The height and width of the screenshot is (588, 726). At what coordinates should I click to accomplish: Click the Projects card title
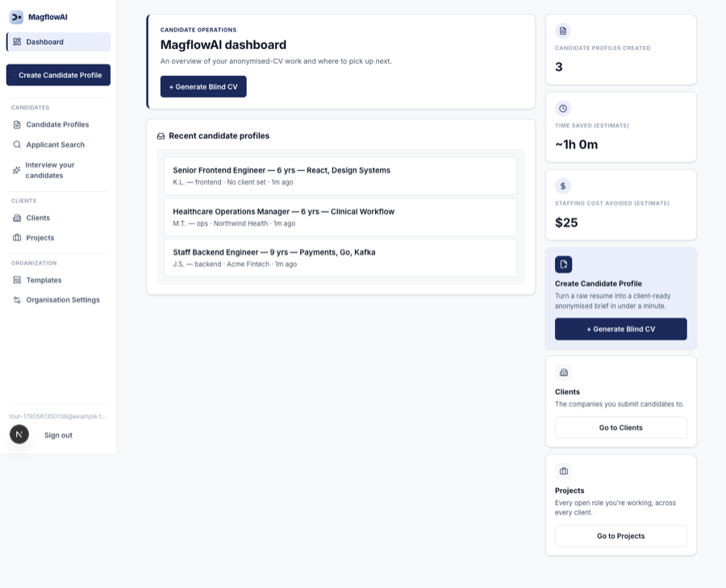pyautogui.click(x=570, y=490)
